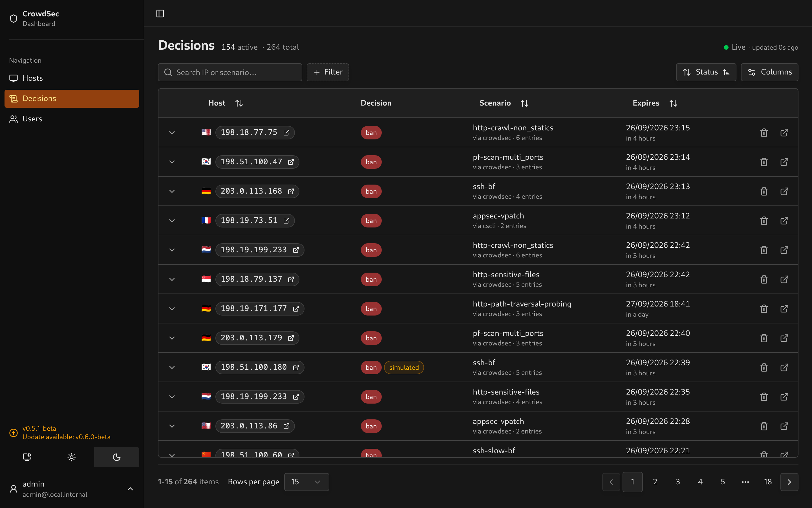Click the pagination ellipsis

pos(745,482)
